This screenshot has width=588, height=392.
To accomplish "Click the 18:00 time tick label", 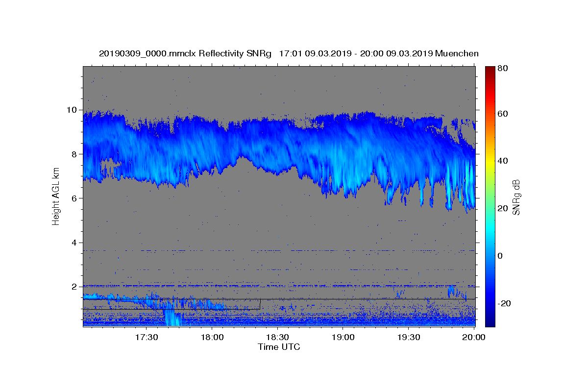I will coord(212,337).
